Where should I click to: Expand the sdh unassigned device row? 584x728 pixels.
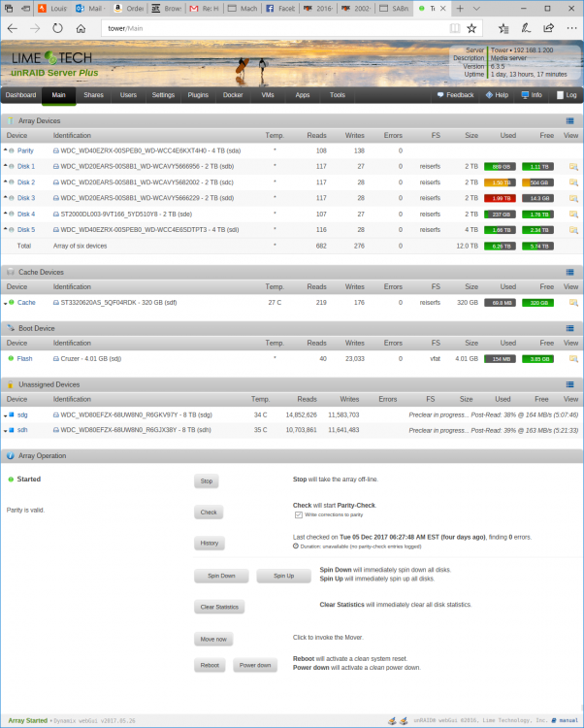[6, 431]
